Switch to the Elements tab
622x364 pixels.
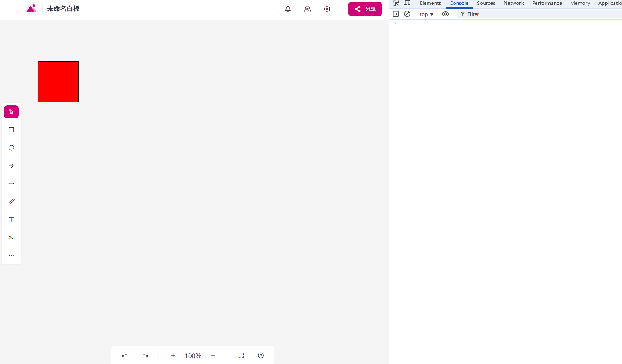pyautogui.click(x=430, y=3)
